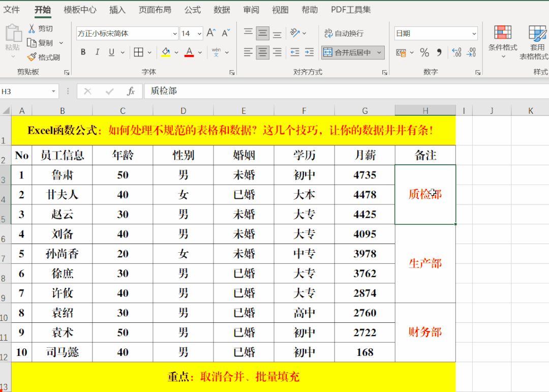
Task: Click the Copy (复制) icon
Action: [x=32, y=43]
